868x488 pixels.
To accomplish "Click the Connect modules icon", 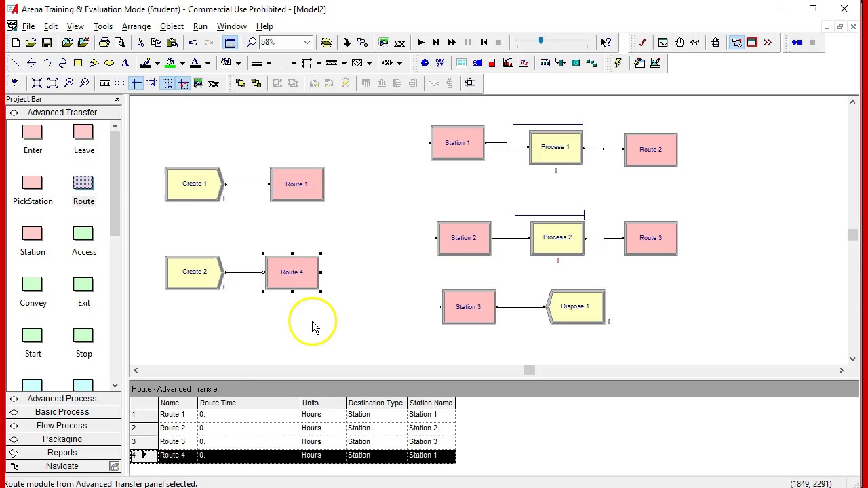I will coord(362,43).
